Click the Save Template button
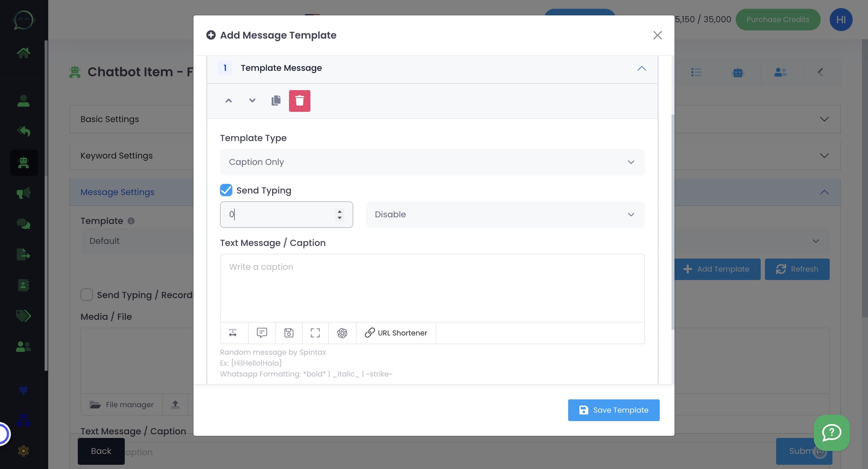 pyautogui.click(x=613, y=410)
